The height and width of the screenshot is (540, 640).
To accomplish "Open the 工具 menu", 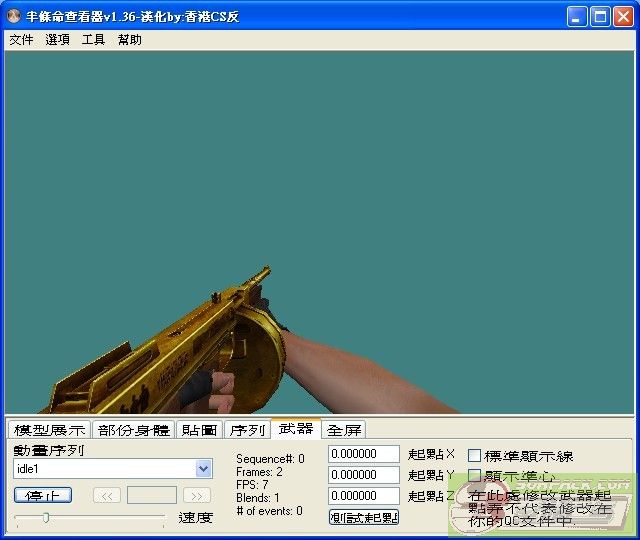I will tap(93, 40).
